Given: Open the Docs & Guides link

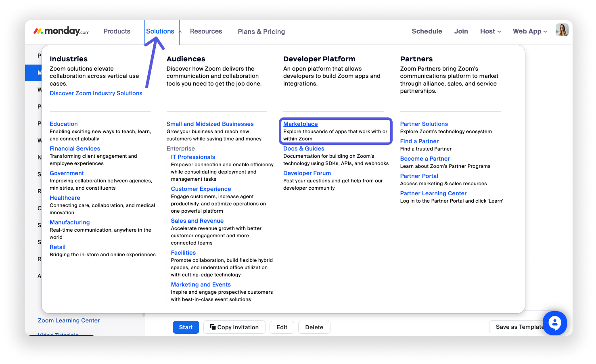Looking at the screenshot, I should tap(304, 149).
